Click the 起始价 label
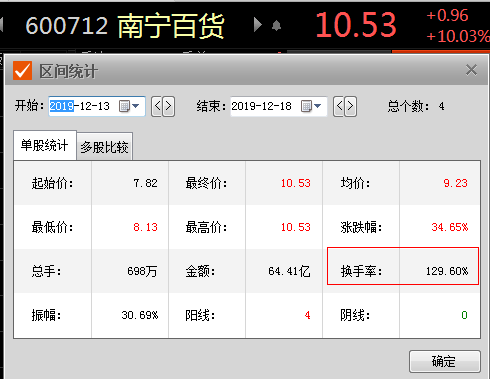Viewport: 490px width, 379px height. pos(52,183)
